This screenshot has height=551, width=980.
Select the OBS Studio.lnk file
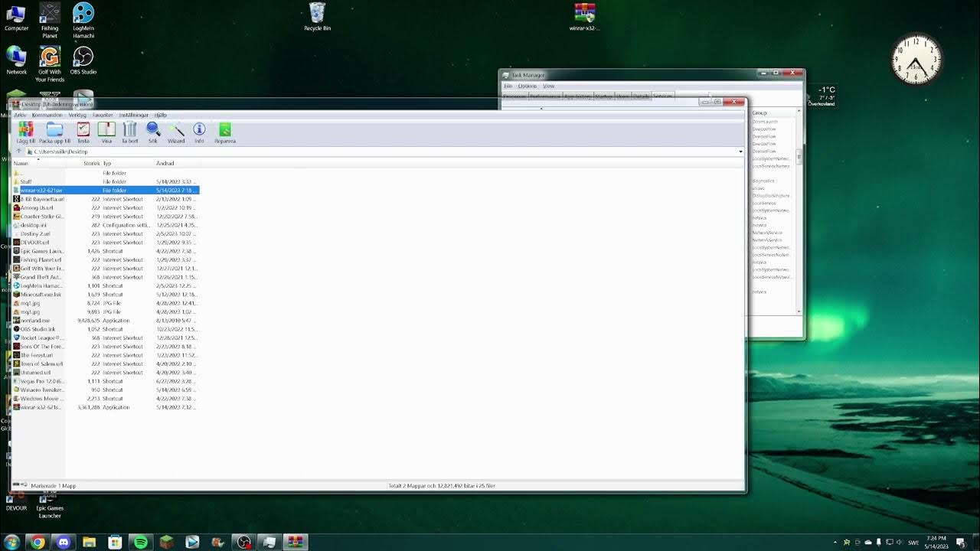coord(106,329)
